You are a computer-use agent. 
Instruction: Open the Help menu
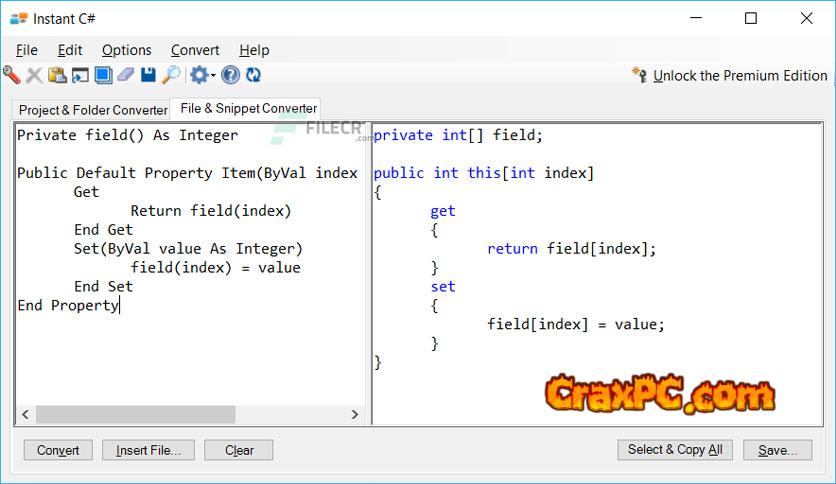pyautogui.click(x=254, y=50)
